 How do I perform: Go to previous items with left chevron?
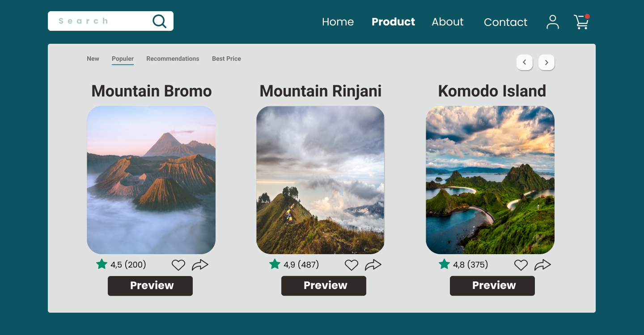[525, 63]
